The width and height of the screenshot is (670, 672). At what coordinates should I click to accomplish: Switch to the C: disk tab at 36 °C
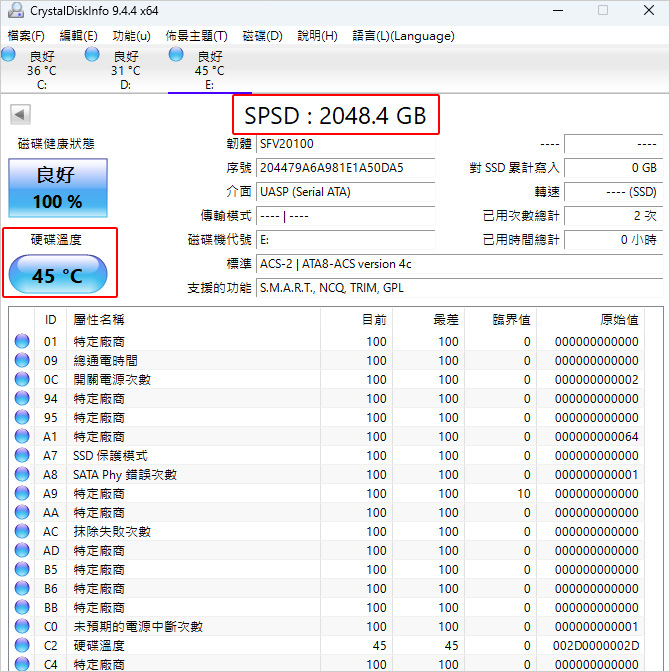(42, 70)
